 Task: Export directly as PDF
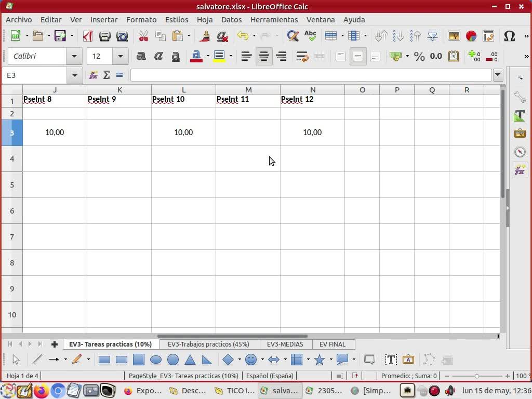tap(87, 36)
